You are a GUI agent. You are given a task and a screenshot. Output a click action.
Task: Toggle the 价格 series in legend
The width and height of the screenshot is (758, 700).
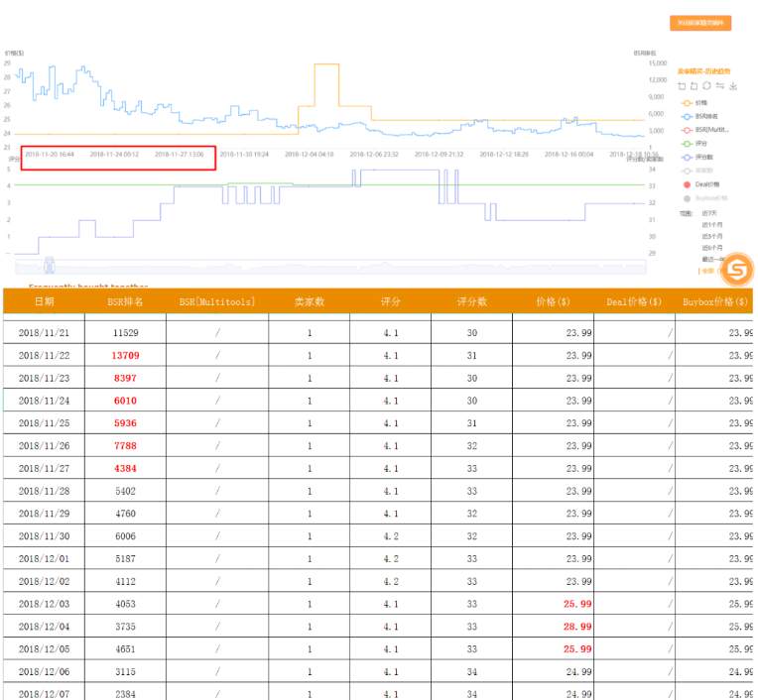pos(695,102)
